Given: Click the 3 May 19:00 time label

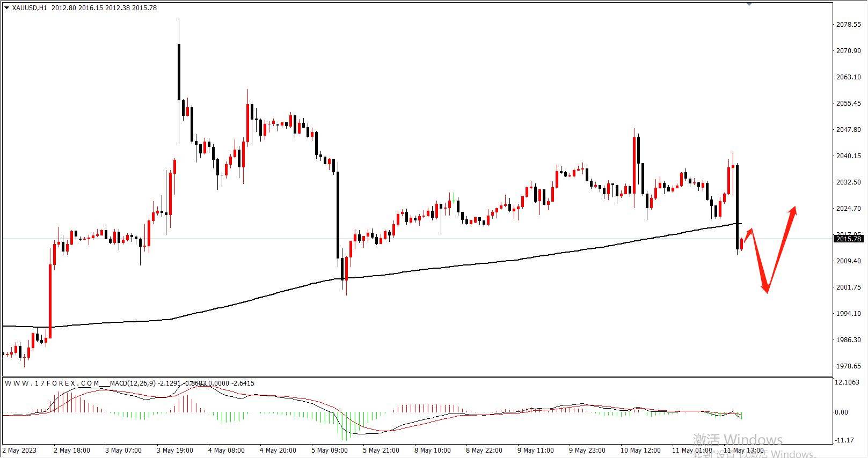Looking at the screenshot, I should tap(175, 450).
